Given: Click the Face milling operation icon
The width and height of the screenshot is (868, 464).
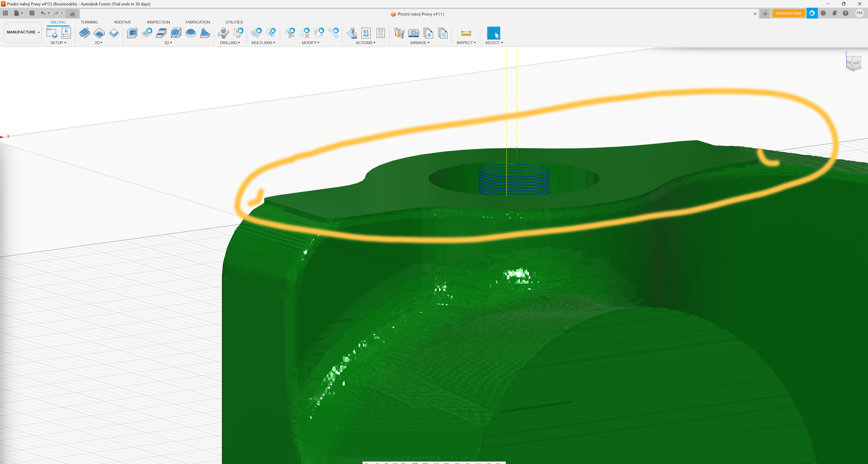Looking at the screenshot, I should coord(114,33).
